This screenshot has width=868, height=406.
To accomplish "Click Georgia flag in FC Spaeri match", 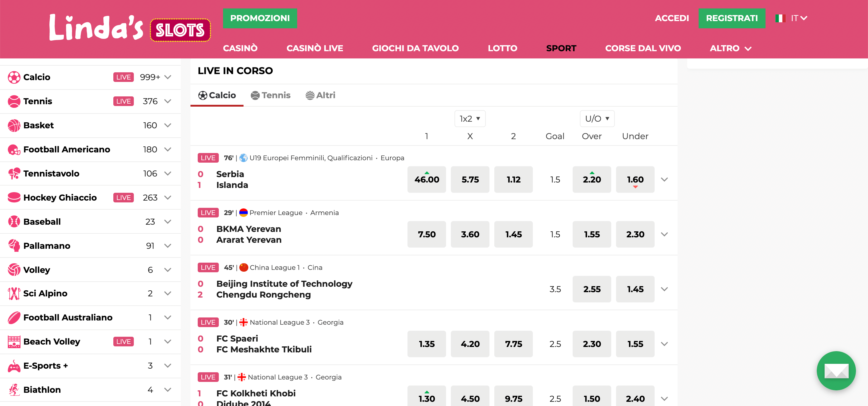I will click(244, 323).
